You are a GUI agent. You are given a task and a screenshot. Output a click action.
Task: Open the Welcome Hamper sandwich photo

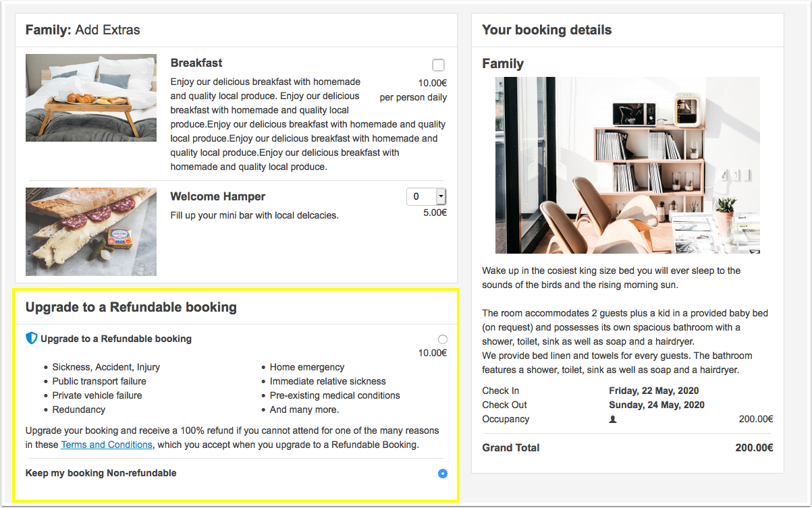[91, 231]
